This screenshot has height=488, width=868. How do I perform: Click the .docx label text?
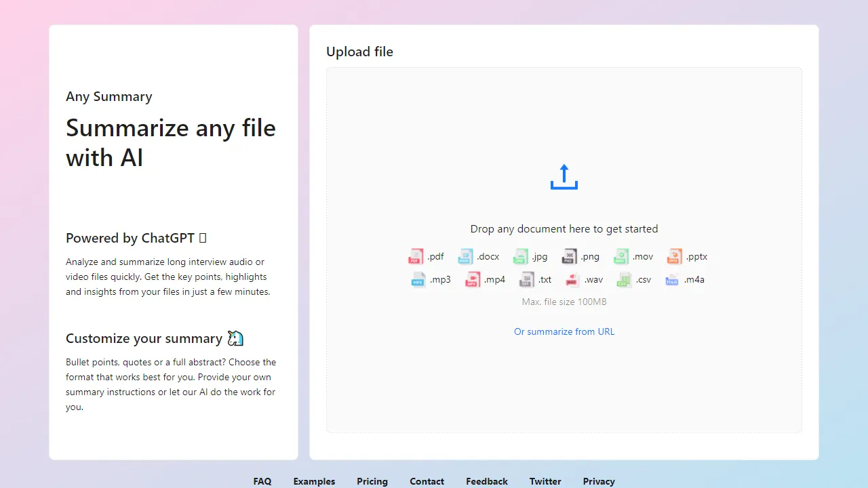(488, 256)
